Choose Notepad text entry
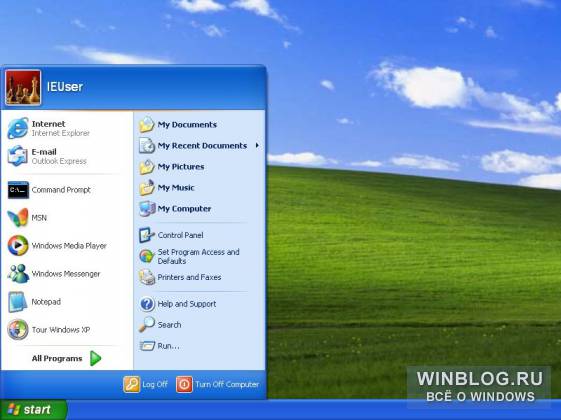This screenshot has height=420, width=561. tap(46, 302)
